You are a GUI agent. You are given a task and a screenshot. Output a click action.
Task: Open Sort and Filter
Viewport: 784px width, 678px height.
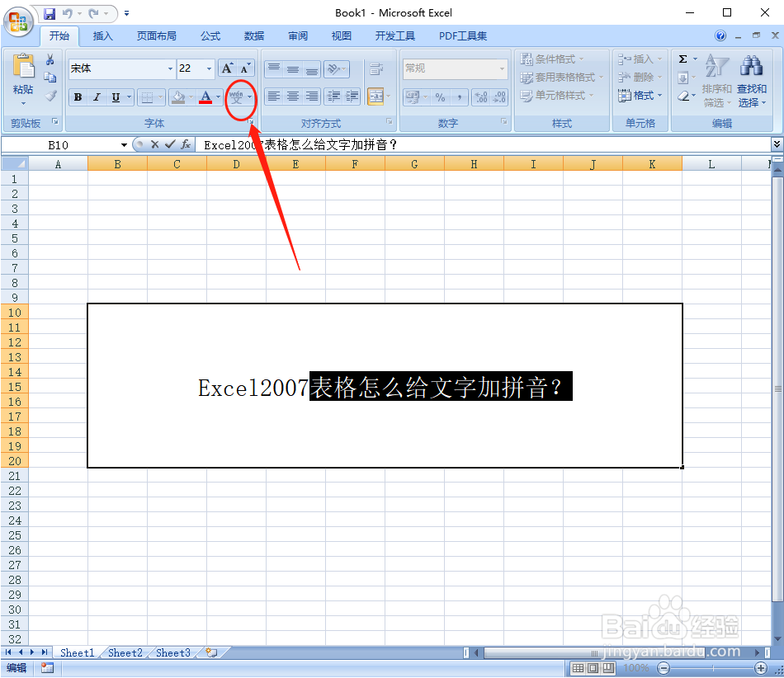pyautogui.click(x=717, y=82)
